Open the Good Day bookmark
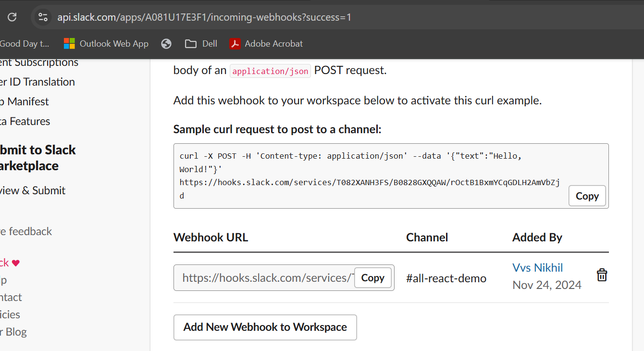This screenshot has width=644, height=351. coord(24,44)
